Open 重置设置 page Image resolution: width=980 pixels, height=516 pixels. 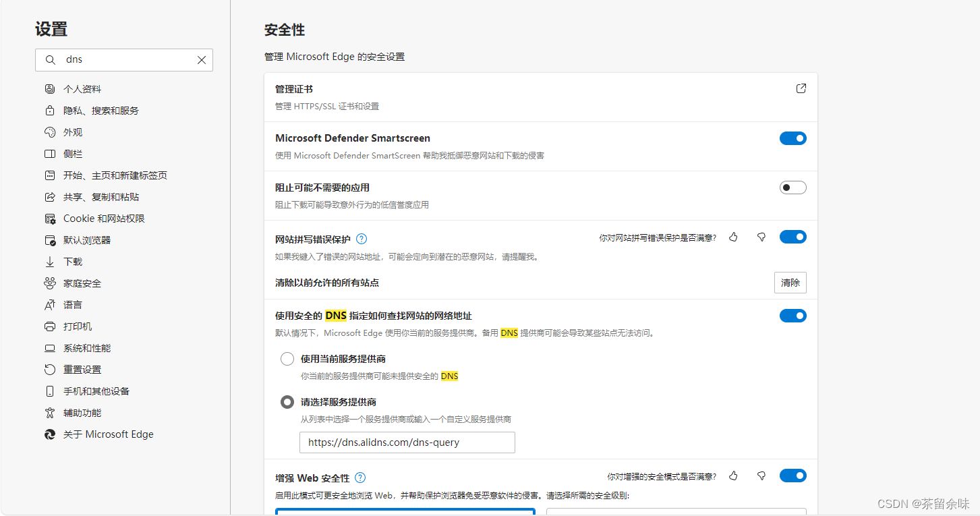82,370
